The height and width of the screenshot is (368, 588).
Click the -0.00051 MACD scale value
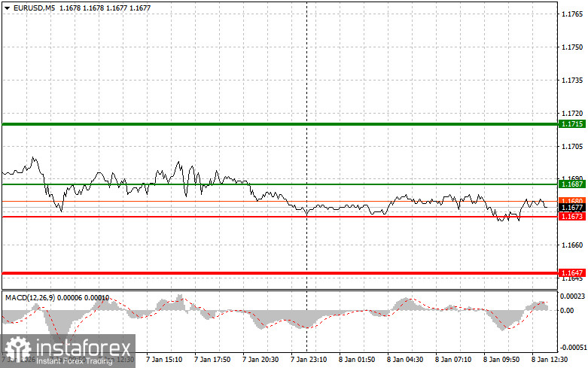tap(573, 348)
